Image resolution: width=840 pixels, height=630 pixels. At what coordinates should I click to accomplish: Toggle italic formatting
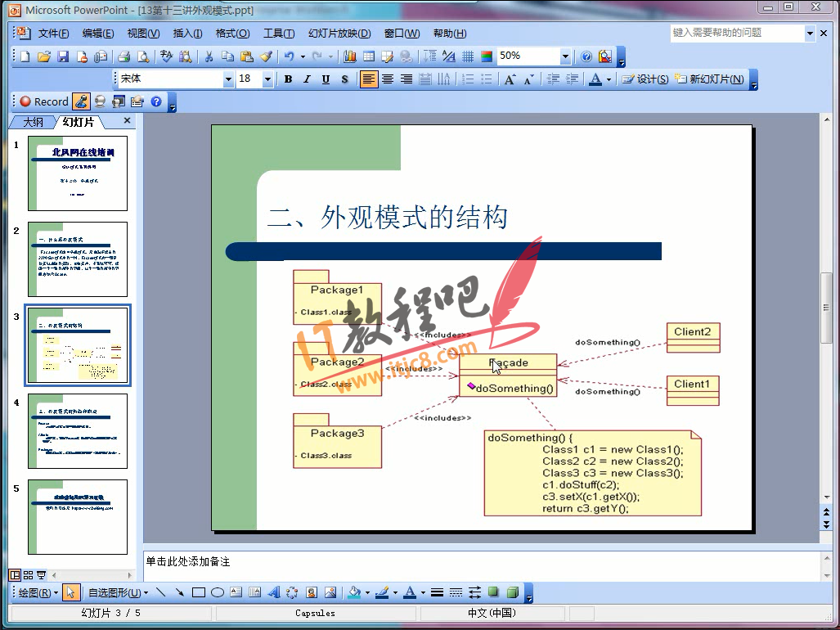point(307,79)
